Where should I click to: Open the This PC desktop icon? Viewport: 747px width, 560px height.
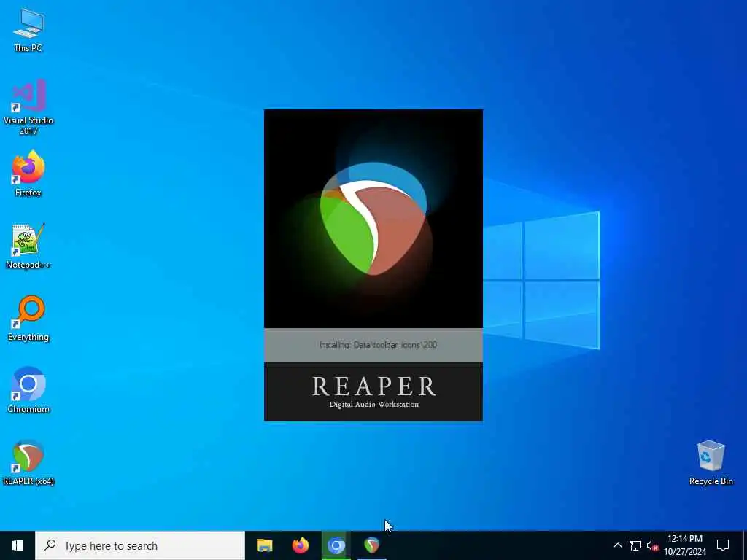pos(28,29)
